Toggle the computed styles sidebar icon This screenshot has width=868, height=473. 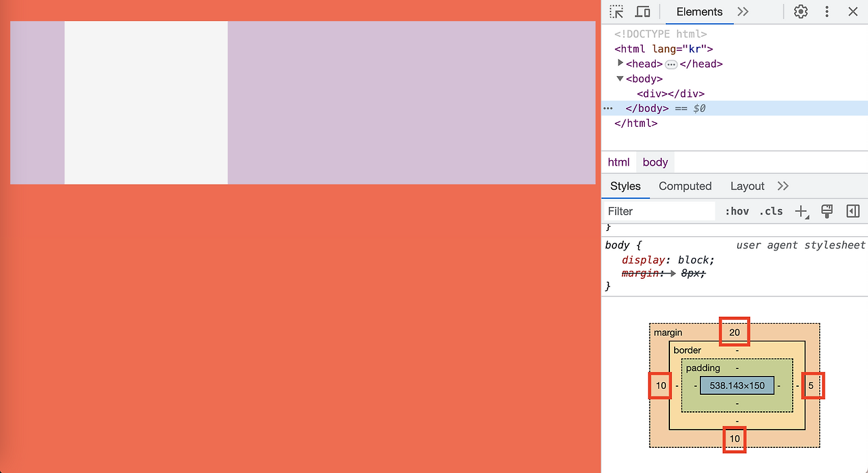pos(853,211)
